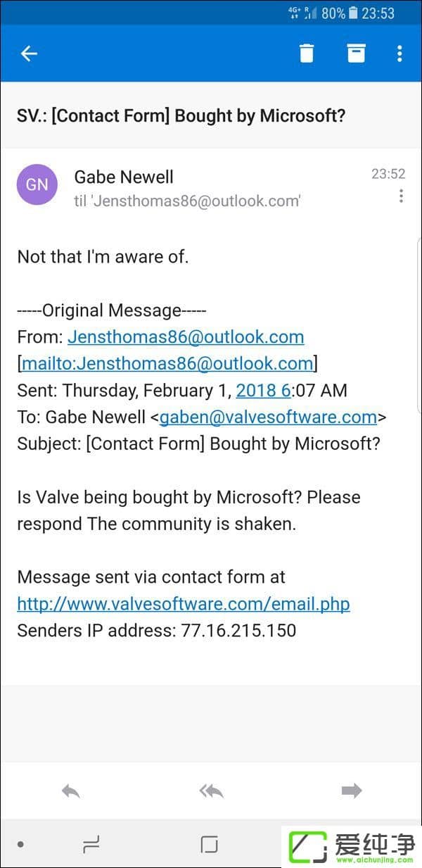Tap sender name Gabe Newell
This screenshot has height=868, width=422.
[124, 177]
